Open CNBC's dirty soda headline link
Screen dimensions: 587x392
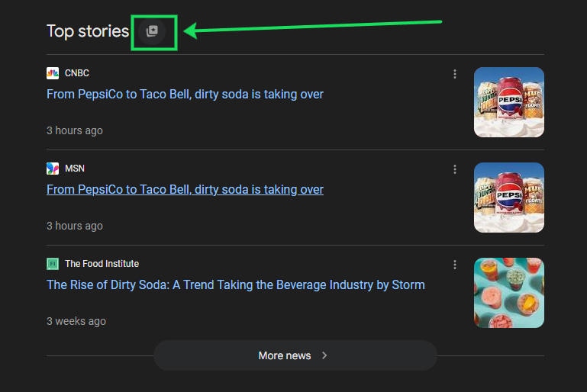pos(185,95)
